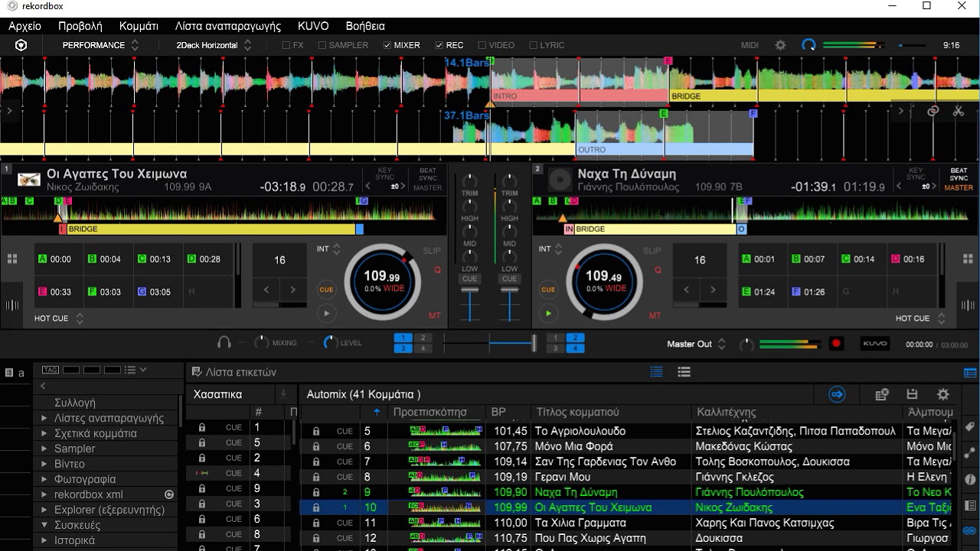Screen dimensions: 980x551
Task: Open the grid pad view icon on deck 2
Action: (x=967, y=259)
